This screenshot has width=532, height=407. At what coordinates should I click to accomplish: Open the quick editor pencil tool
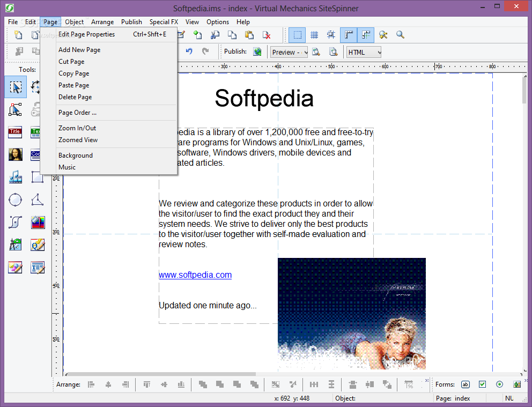[38, 245]
